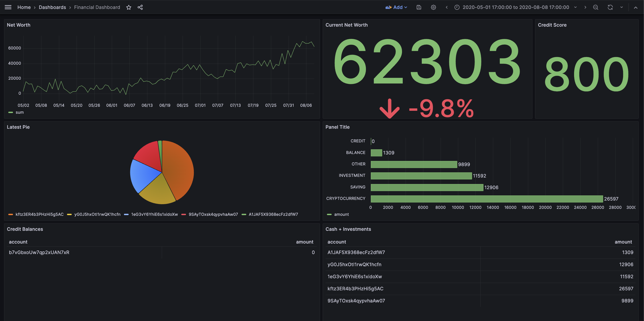The height and width of the screenshot is (321, 644).
Task: Zoom out the time range
Action: tap(596, 7)
